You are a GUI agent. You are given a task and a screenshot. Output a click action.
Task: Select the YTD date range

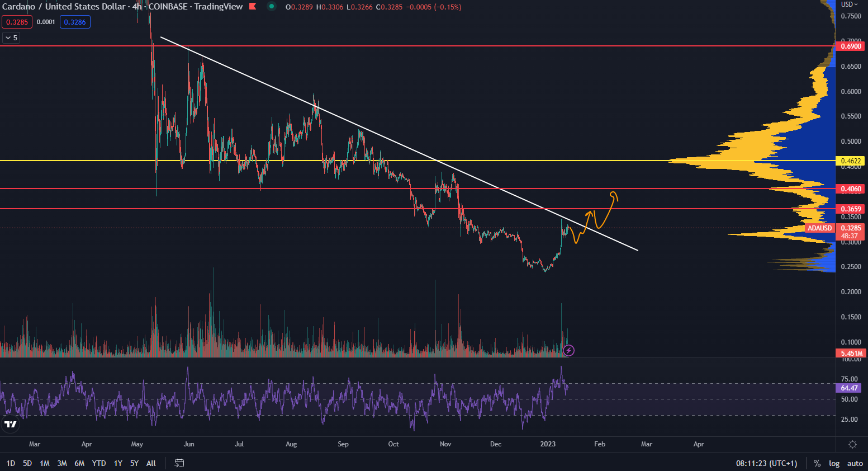pyautogui.click(x=99, y=463)
